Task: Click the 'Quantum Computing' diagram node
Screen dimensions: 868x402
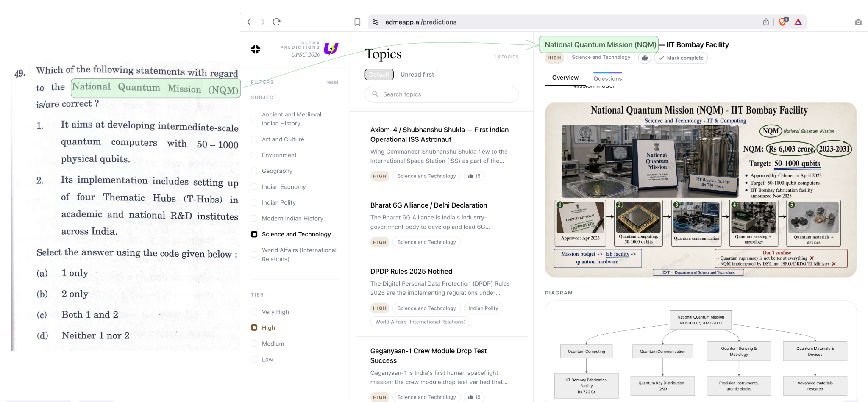Action: 586,352
